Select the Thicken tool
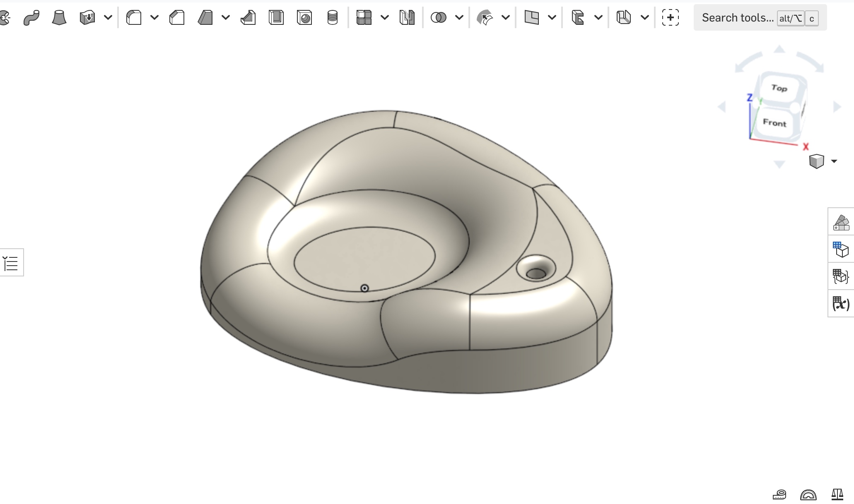The height and width of the screenshot is (504, 854). click(x=87, y=17)
